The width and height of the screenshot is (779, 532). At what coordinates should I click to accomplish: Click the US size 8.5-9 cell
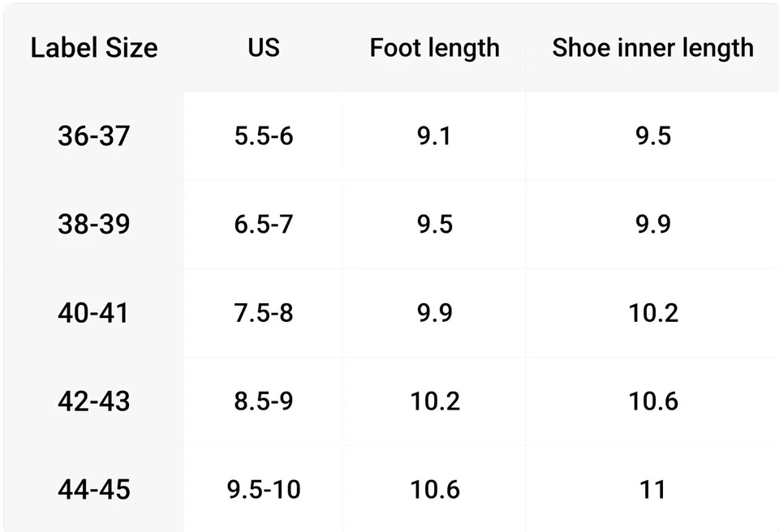[x=264, y=401]
